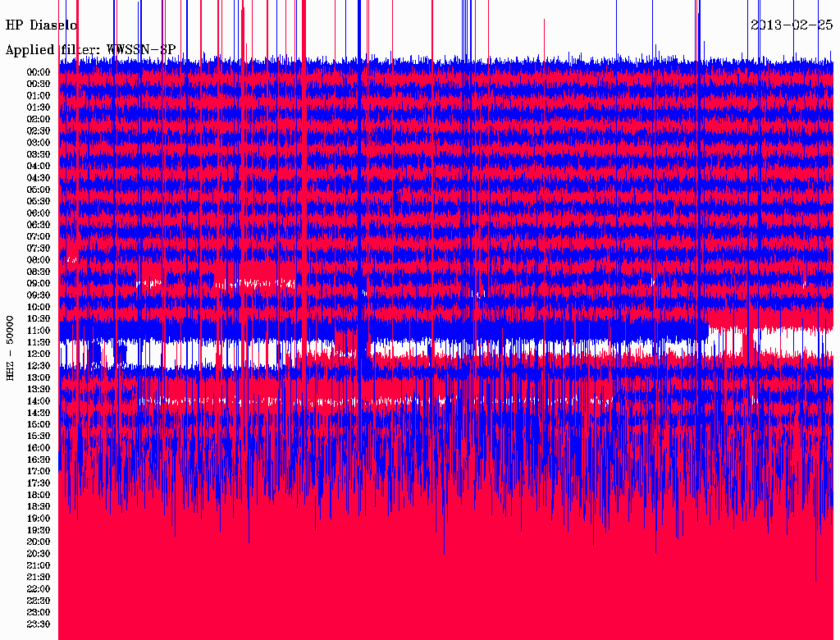The image size is (840, 640).
Task: Click the 'HHZ - 50000' axis label
Action: (10, 349)
